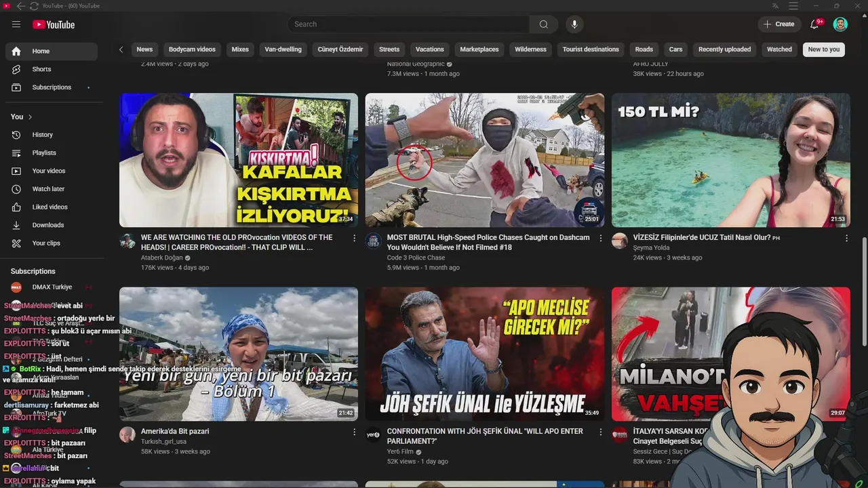Open Yer6 Film channel avatar
This screenshot has width=868, height=488.
[374, 435]
